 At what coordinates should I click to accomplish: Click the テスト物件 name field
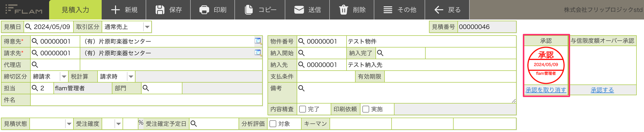click(431, 41)
